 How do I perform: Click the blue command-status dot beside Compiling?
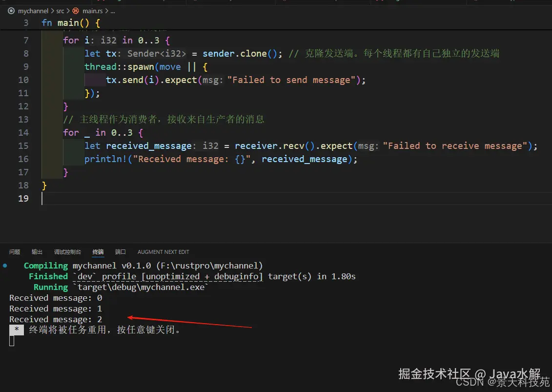click(x=5, y=266)
